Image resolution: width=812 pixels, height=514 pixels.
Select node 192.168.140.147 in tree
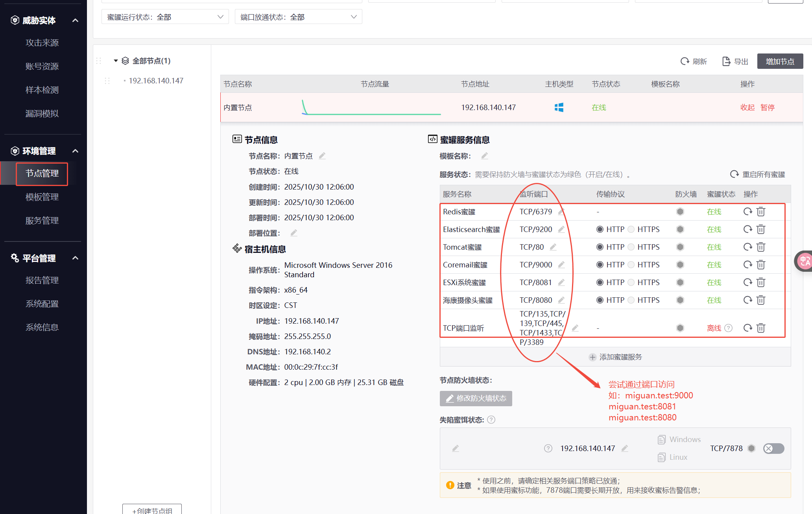pos(156,81)
